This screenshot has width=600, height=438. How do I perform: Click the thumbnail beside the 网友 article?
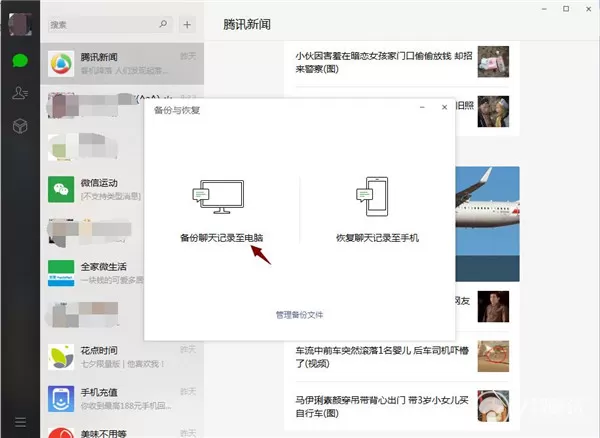click(493, 306)
